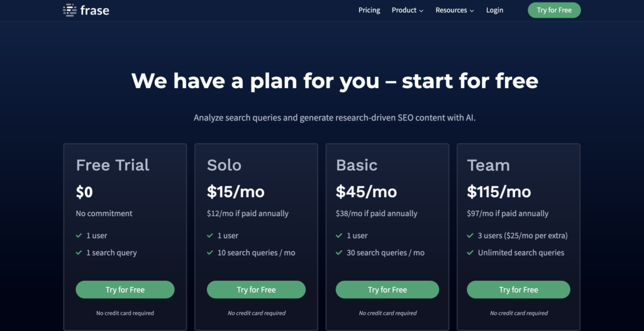Screen dimensions: 644x331
Task: Start Free Trial with 'Try for Free'
Action: tap(125, 290)
